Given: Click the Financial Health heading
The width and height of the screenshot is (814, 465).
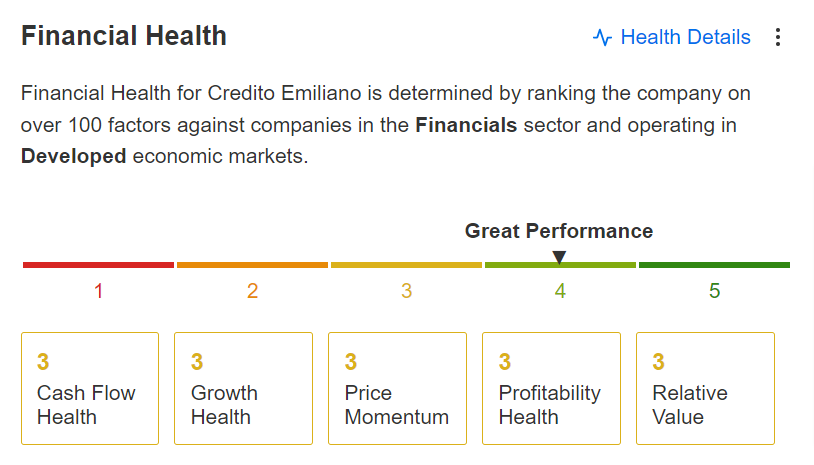Looking at the screenshot, I should tap(124, 36).
